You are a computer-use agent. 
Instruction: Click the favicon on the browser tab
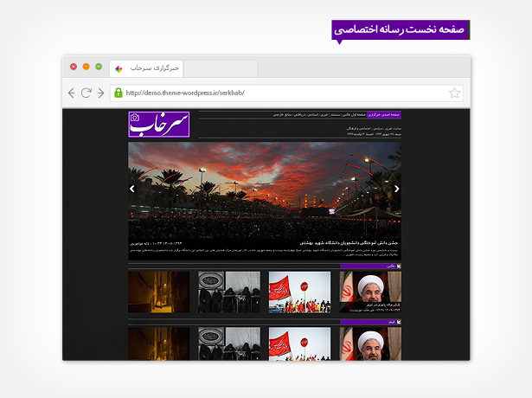[x=119, y=67]
